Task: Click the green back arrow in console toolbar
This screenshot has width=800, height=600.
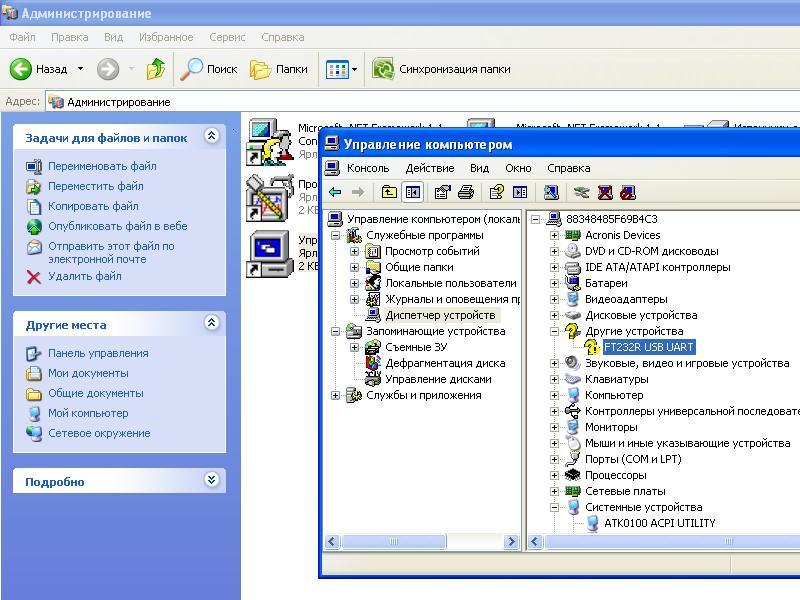Action: click(336, 192)
